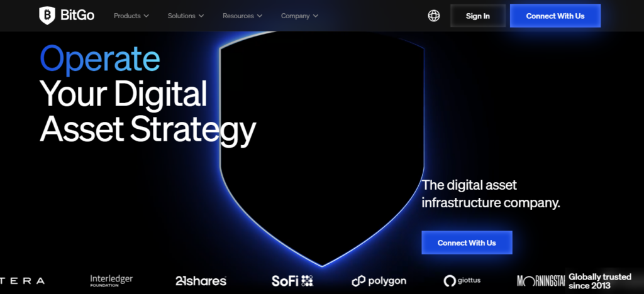Click Connect With Us in the header
644x294 pixels.
coord(555,16)
